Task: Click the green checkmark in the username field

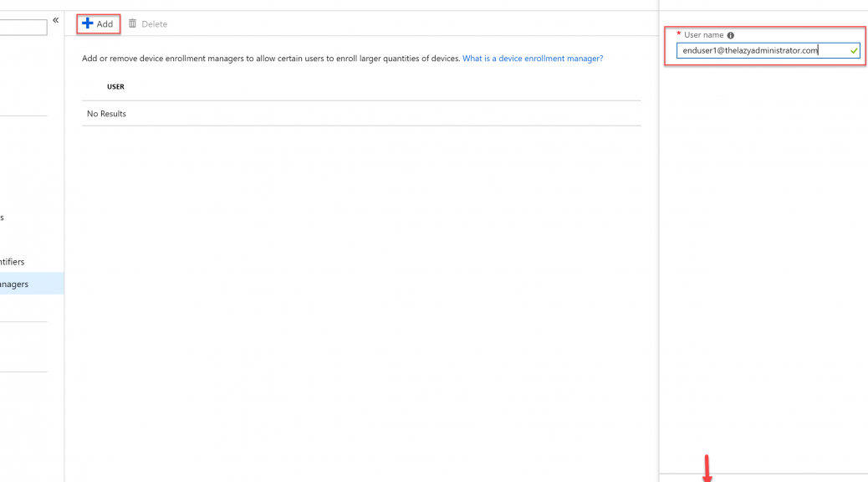Action: (x=854, y=51)
